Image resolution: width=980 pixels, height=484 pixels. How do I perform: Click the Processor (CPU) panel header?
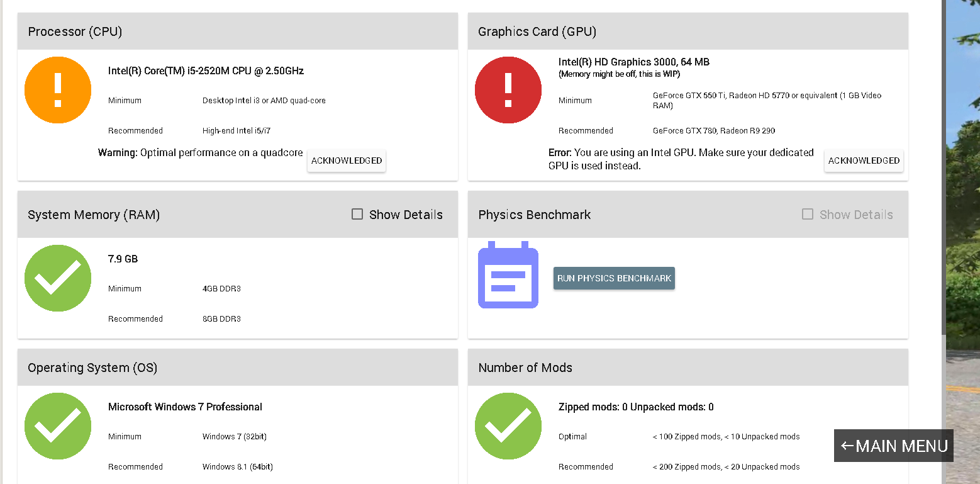tap(238, 31)
